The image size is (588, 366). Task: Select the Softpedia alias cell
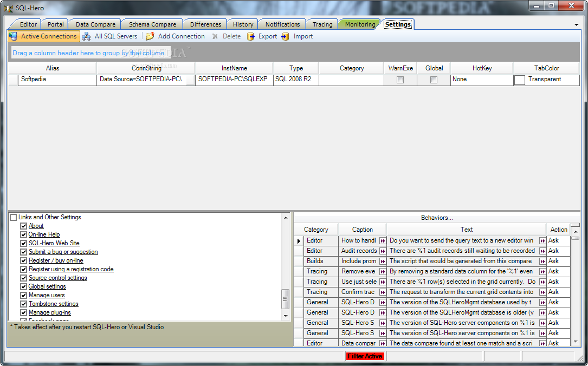tap(57, 80)
